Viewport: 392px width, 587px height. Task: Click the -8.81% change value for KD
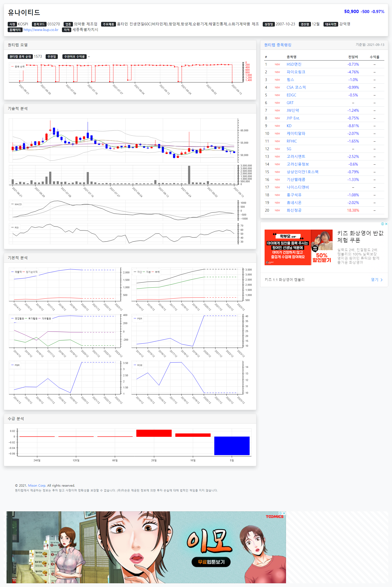[353, 126]
